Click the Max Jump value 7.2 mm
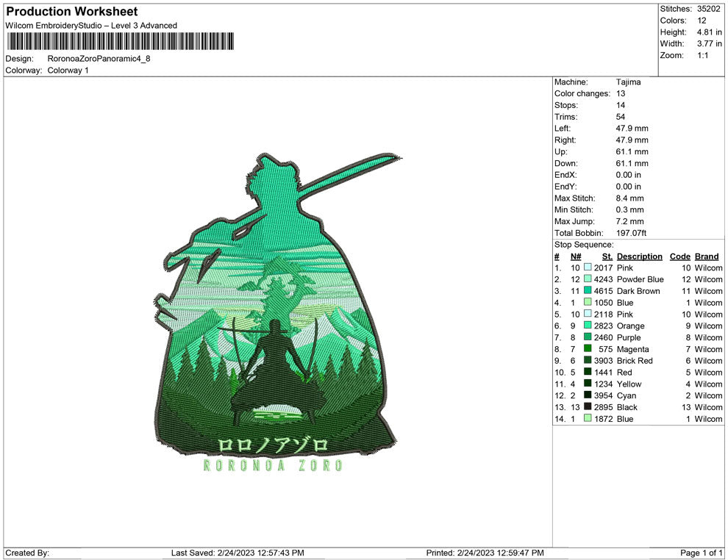The width and height of the screenshot is (728, 560). click(630, 221)
